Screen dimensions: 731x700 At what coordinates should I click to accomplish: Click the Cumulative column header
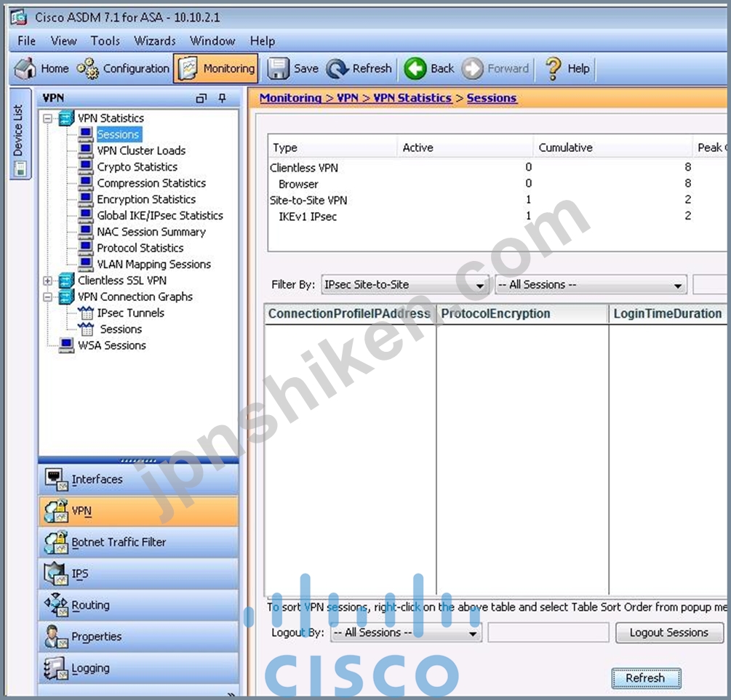612,148
